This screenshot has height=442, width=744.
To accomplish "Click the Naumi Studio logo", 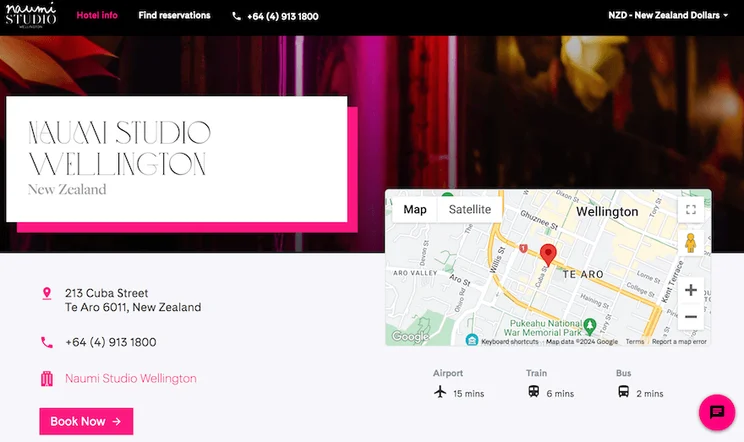I will pyautogui.click(x=31, y=15).
